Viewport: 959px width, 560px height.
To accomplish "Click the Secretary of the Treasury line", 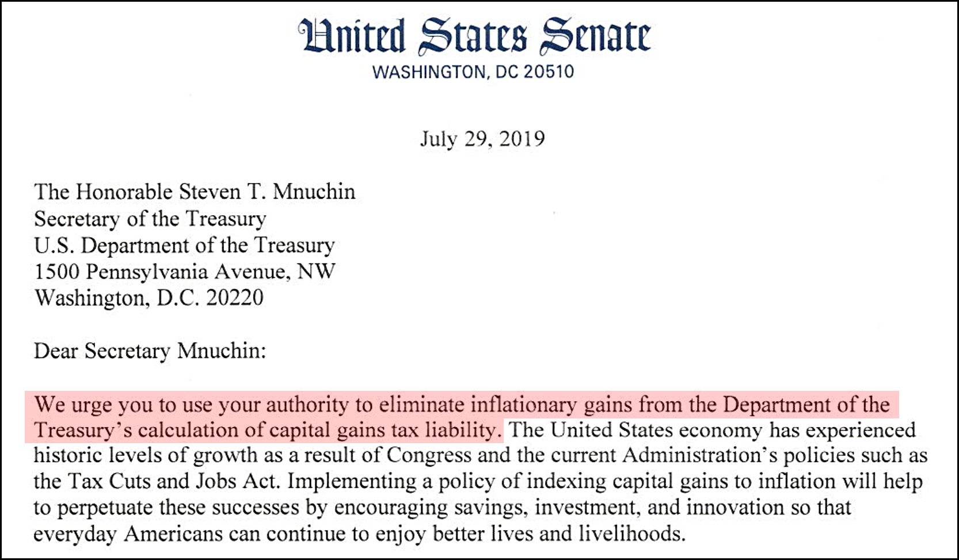I will coord(150,219).
